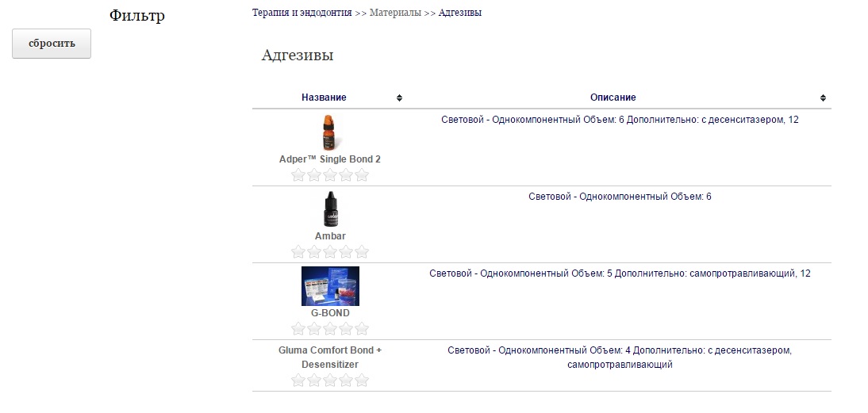Give Ambar a five-star rating
The width and height of the screenshot is (868, 413).
(x=362, y=252)
